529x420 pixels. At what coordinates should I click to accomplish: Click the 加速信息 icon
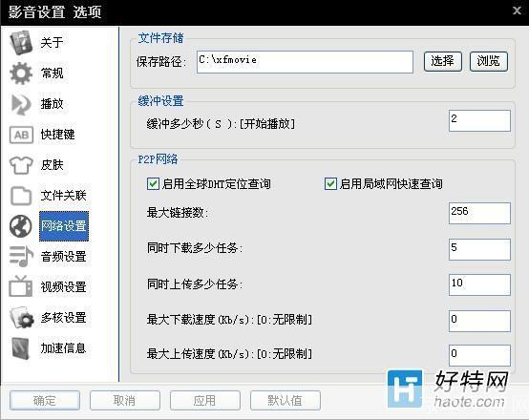coord(21,348)
